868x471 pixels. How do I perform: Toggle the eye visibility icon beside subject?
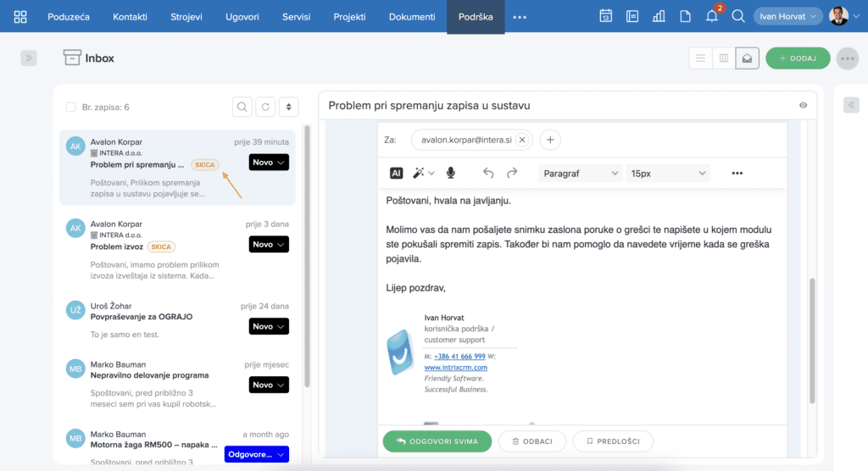[804, 105]
